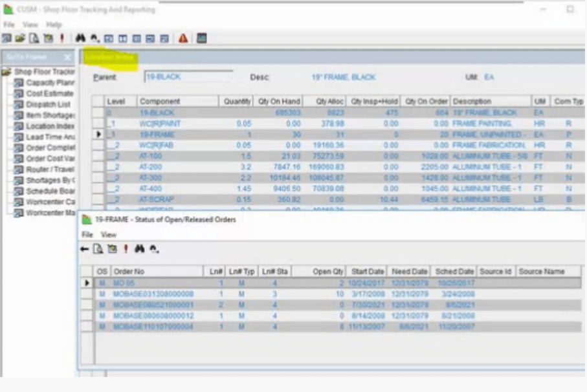Click the Order No column header
Image resolution: width=587 pixels, height=392 pixels.
pos(157,272)
